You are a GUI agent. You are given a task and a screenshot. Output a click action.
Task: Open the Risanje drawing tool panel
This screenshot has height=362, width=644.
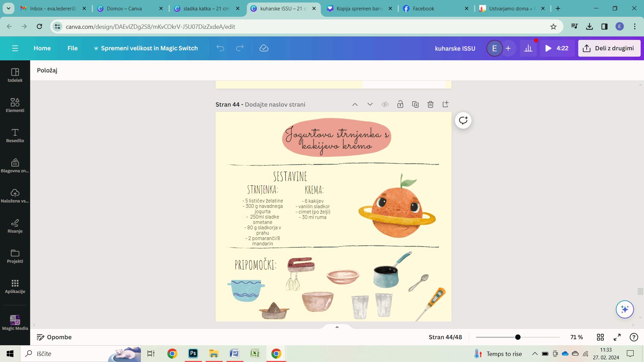pos(15,226)
